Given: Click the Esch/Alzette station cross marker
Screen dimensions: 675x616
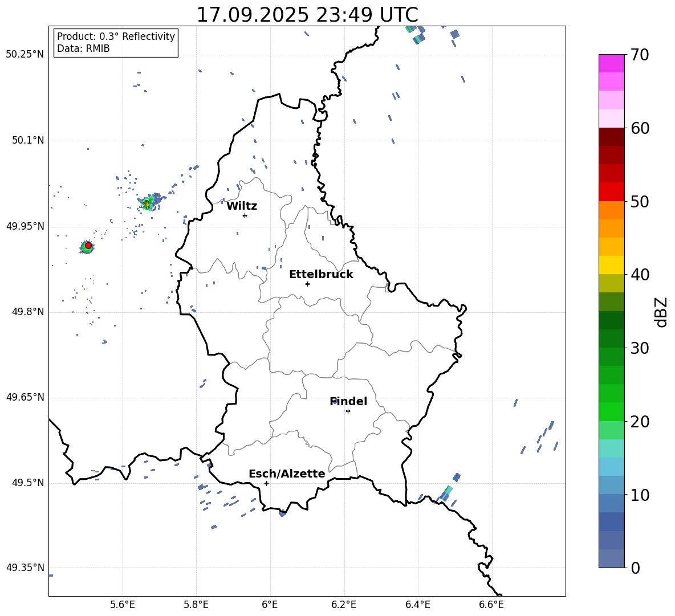Looking at the screenshot, I should (266, 483).
